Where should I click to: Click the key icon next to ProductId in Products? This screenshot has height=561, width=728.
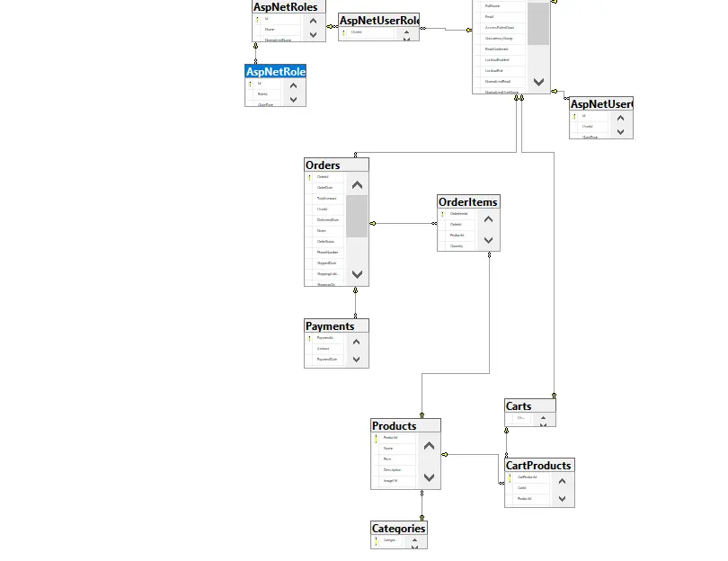[376, 438]
